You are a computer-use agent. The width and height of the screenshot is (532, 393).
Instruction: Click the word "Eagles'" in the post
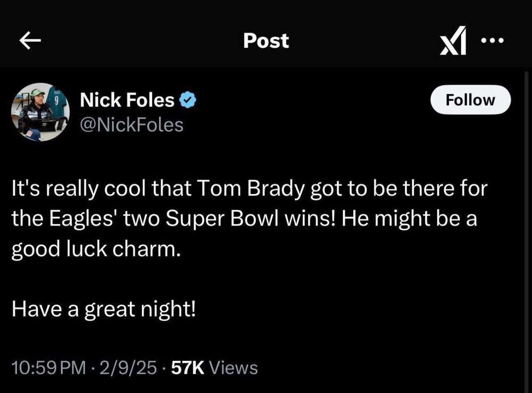pyautogui.click(x=78, y=220)
